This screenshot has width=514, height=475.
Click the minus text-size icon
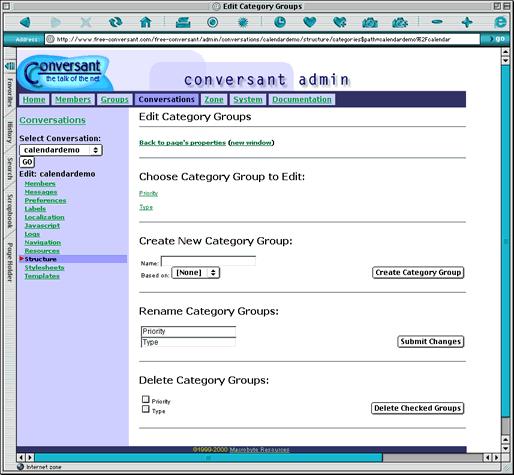[x=437, y=22]
